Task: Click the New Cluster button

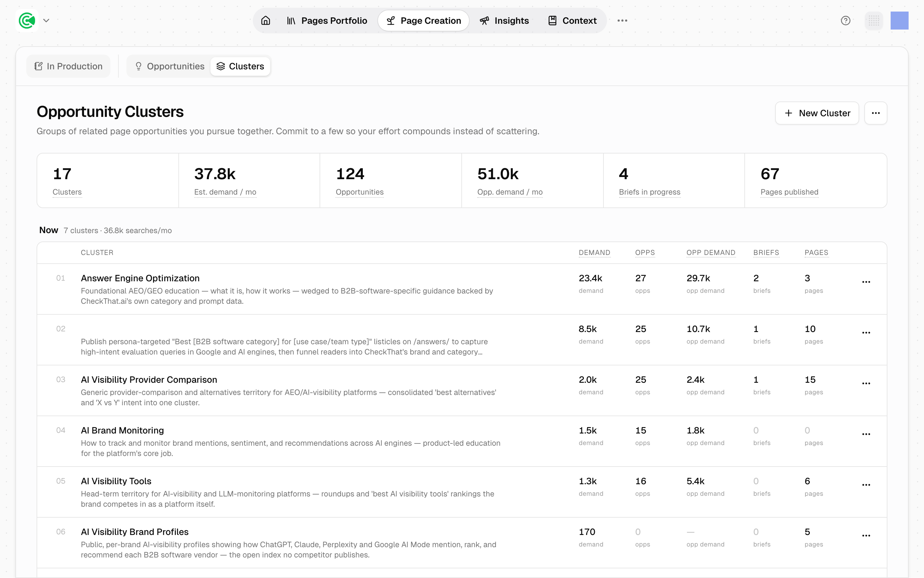Action: pyautogui.click(x=817, y=113)
